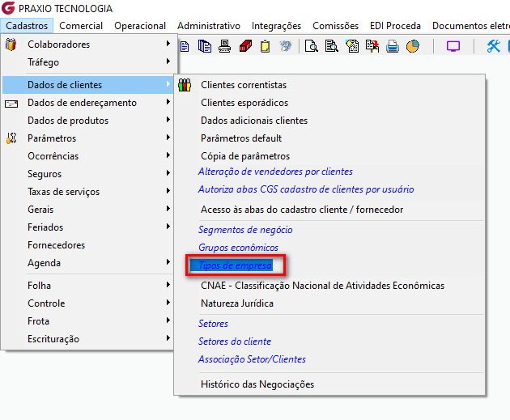
Task: Click the tools icon beside Parâmetros
Action: [11, 138]
